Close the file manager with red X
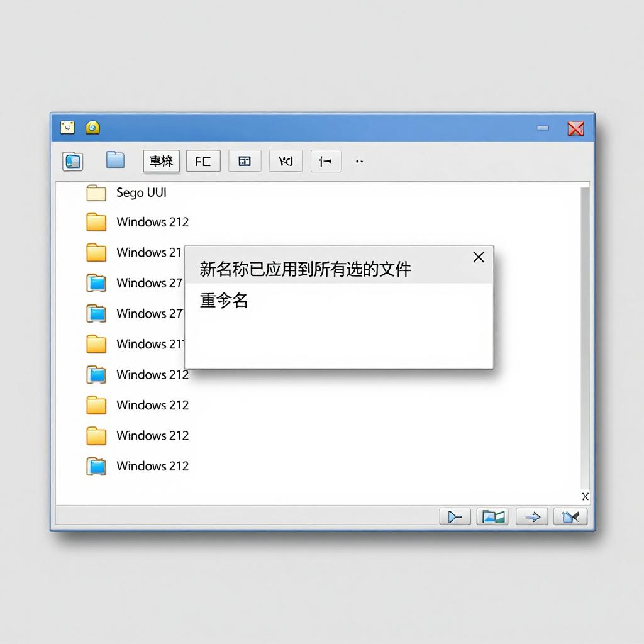The width and height of the screenshot is (644, 644). pyautogui.click(x=576, y=128)
